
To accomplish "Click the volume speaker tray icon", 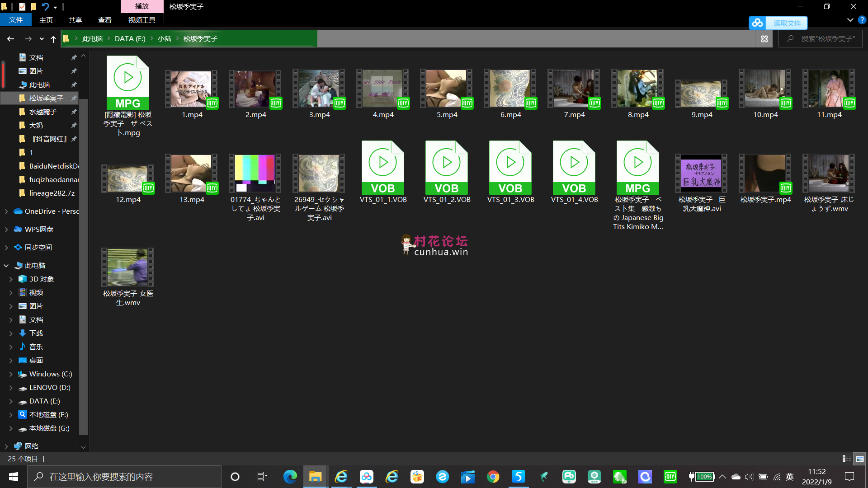I will pos(749,477).
